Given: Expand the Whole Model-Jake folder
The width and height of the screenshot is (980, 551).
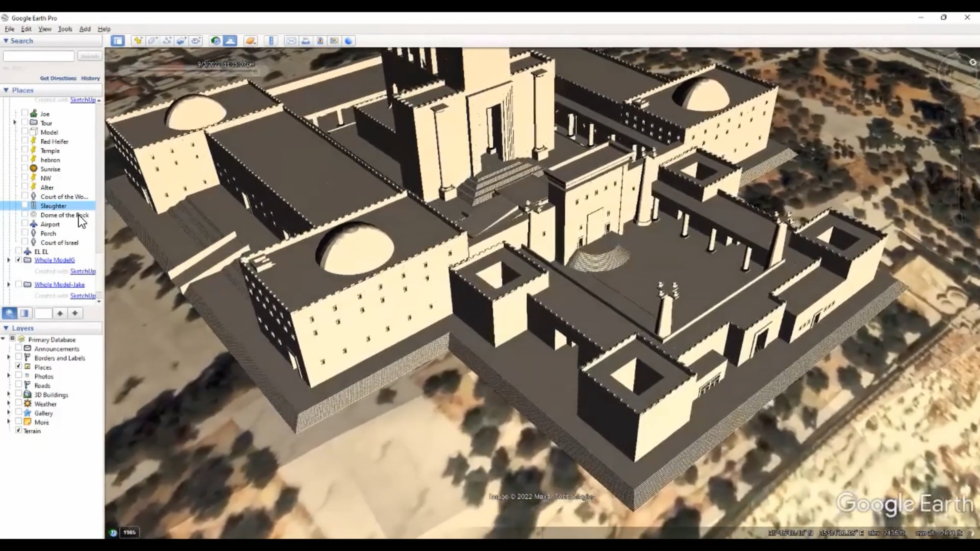Looking at the screenshot, I should coord(9,284).
